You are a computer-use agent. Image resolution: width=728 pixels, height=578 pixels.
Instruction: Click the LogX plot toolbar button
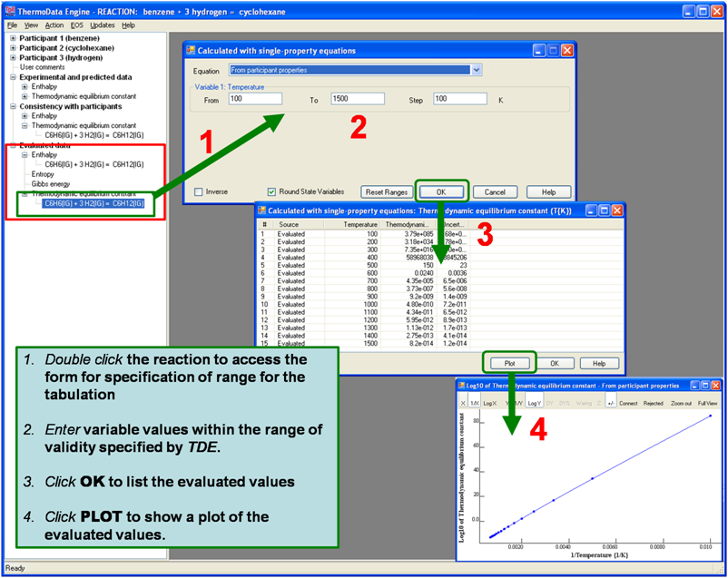(x=489, y=403)
